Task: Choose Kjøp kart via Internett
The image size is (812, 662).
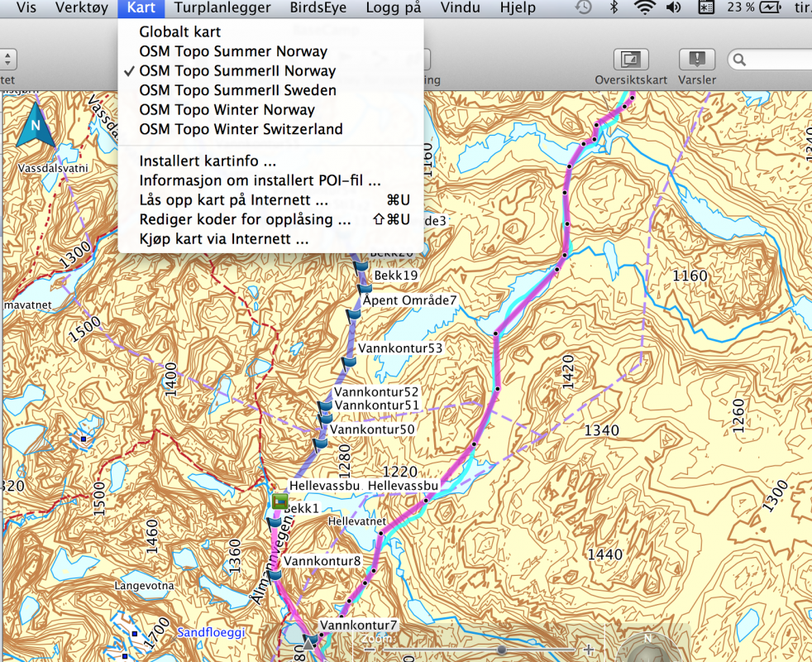Action: [224, 240]
